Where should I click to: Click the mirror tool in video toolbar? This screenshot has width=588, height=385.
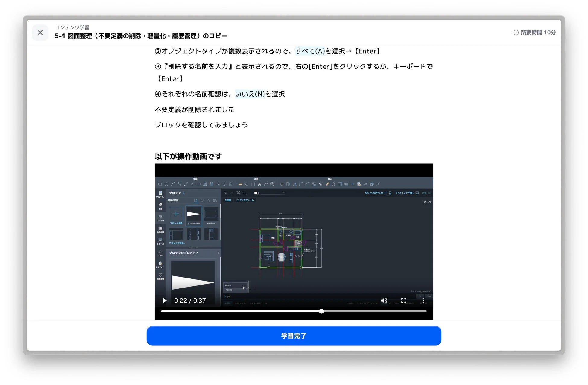tap(295, 184)
